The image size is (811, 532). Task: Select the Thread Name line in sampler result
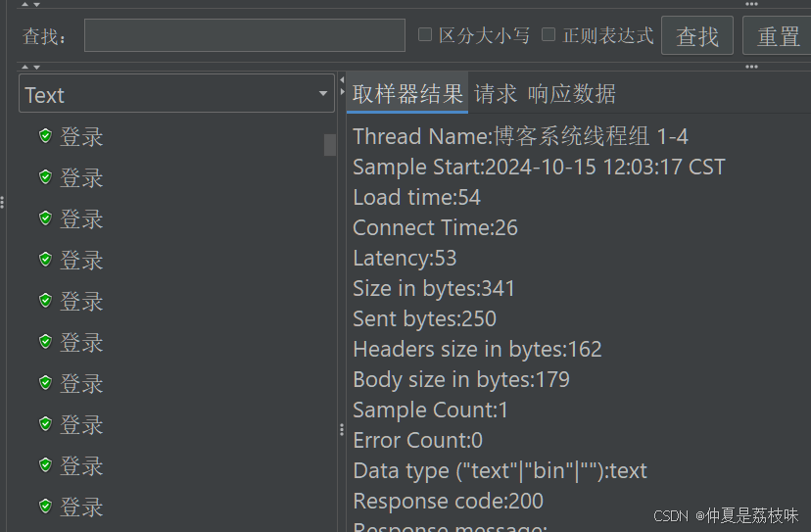click(520, 136)
